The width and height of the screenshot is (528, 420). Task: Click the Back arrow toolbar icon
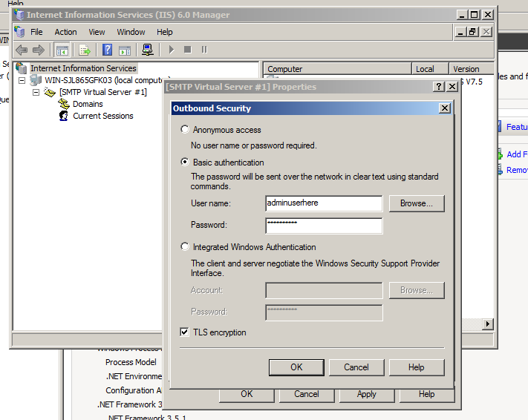pos(22,50)
